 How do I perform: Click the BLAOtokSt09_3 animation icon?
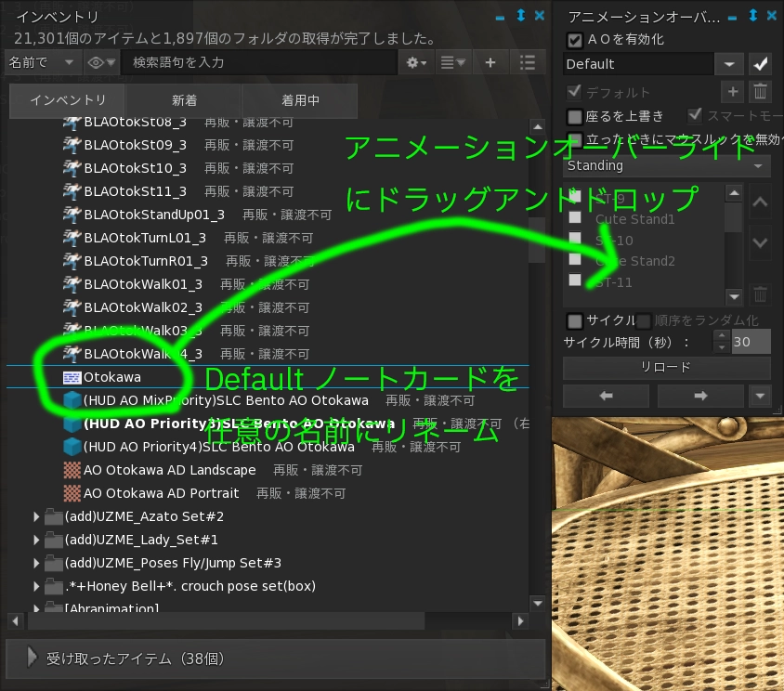[x=72, y=145]
